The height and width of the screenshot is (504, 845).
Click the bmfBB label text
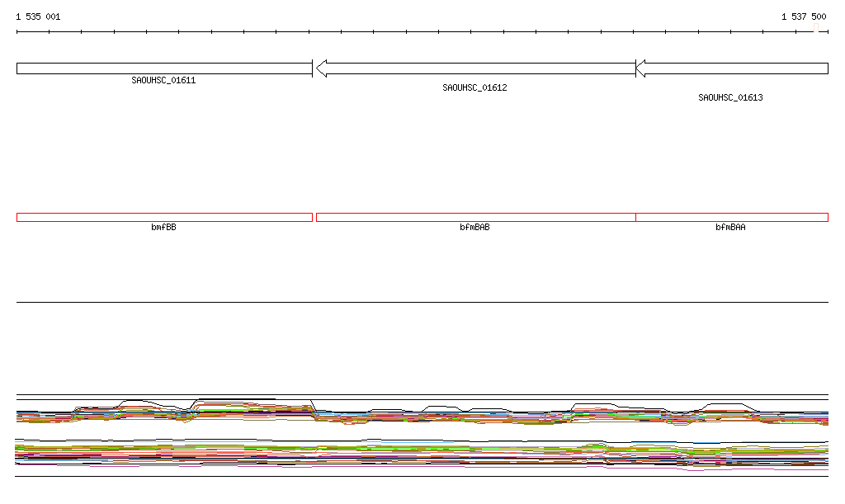point(163,227)
